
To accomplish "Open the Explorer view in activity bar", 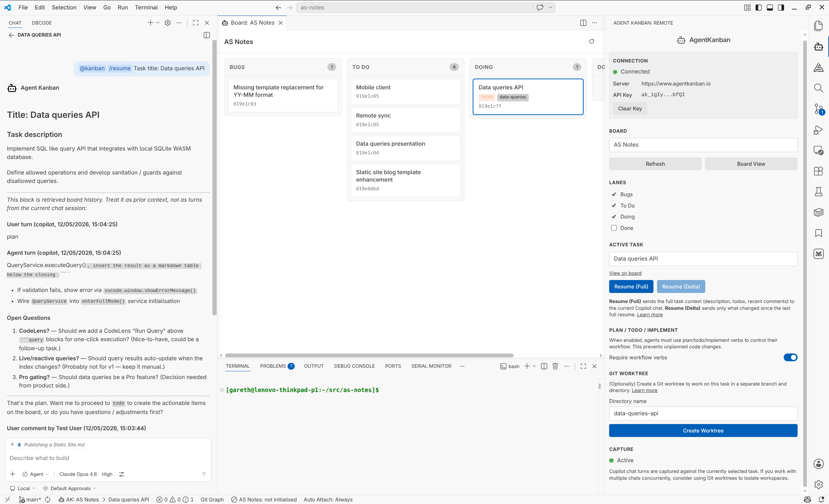I will (x=818, y=26).
